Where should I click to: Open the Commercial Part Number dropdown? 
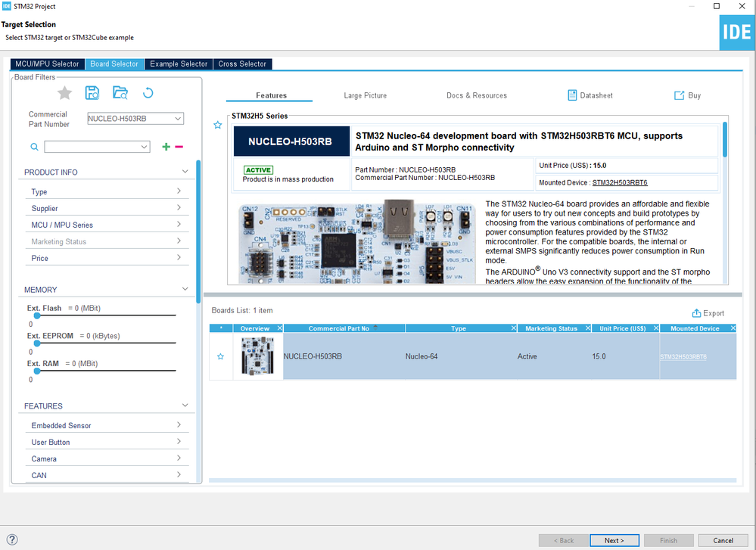pos(178,119)
